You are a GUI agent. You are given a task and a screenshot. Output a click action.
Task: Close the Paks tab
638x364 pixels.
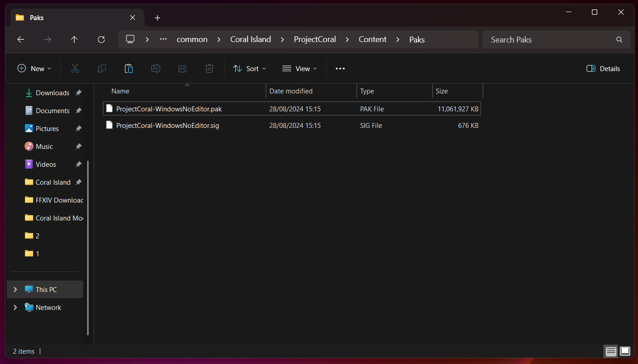point(132,17)
